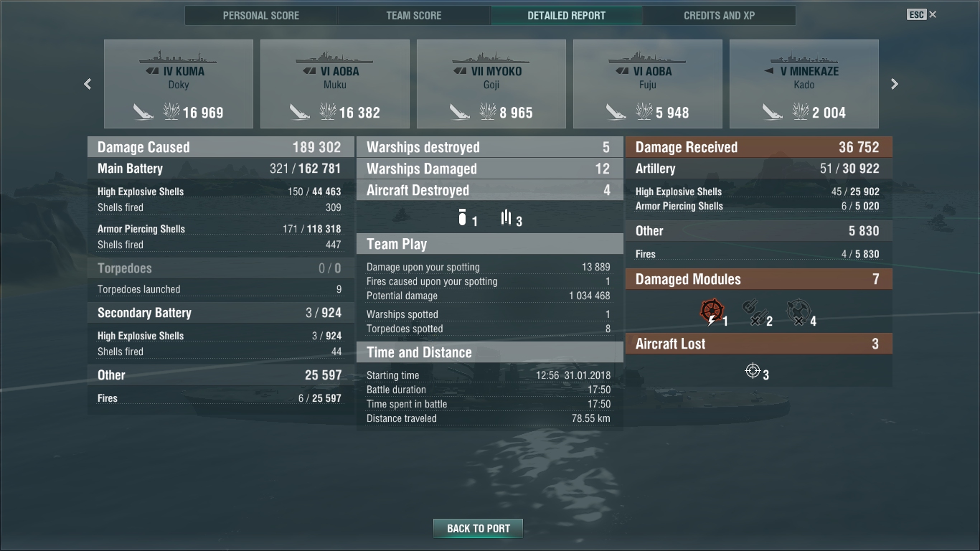The image size is (980, 551).
Task: Show next ships with right arrow
Action: [894, 84]
